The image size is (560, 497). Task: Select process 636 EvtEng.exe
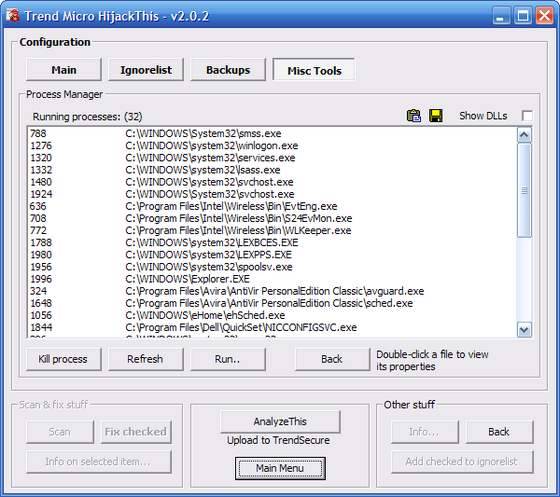pyautogui.click(x=272, y=206)
